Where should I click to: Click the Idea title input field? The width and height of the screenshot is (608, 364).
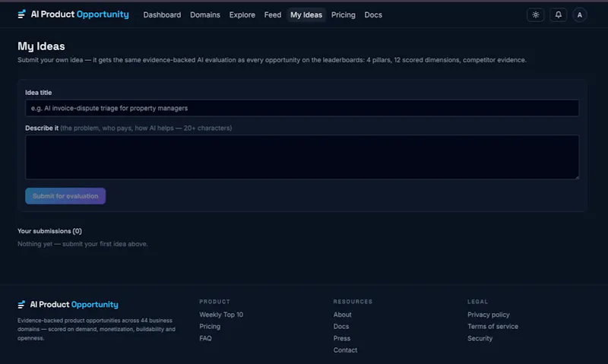coord(302,108)
